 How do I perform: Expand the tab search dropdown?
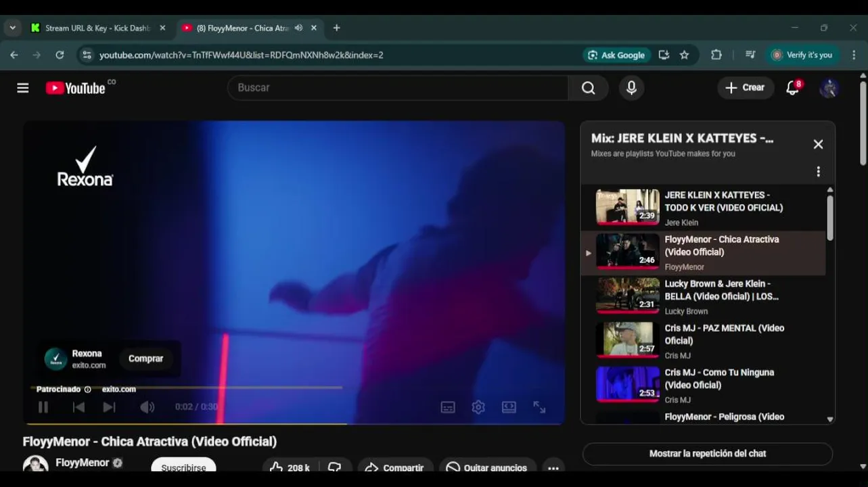coord(12,28)
